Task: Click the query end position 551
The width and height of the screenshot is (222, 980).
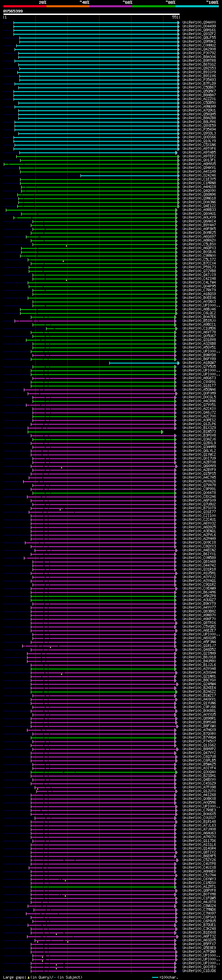Action: pyautogui.click(x=175, y=17)
